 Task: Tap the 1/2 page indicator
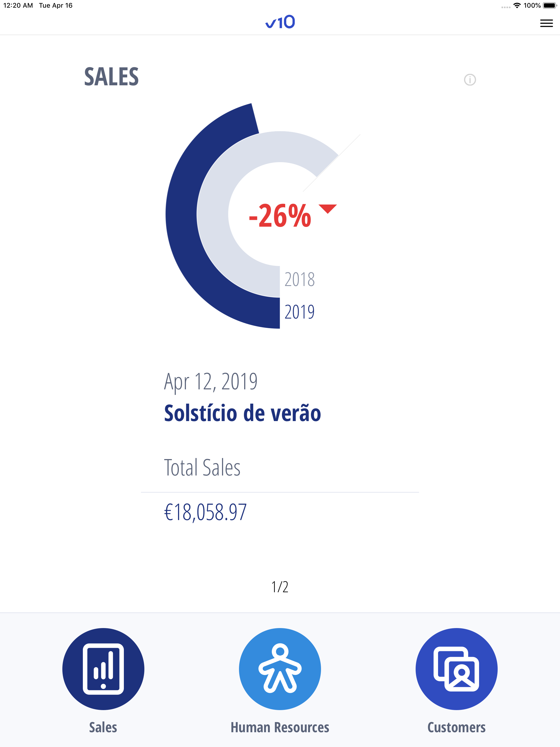point(280,587)
